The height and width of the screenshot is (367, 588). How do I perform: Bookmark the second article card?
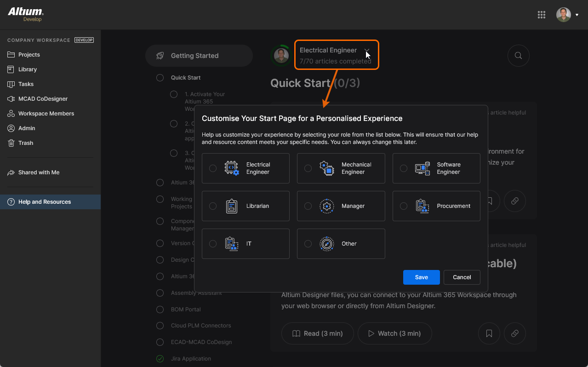point(489,333)
